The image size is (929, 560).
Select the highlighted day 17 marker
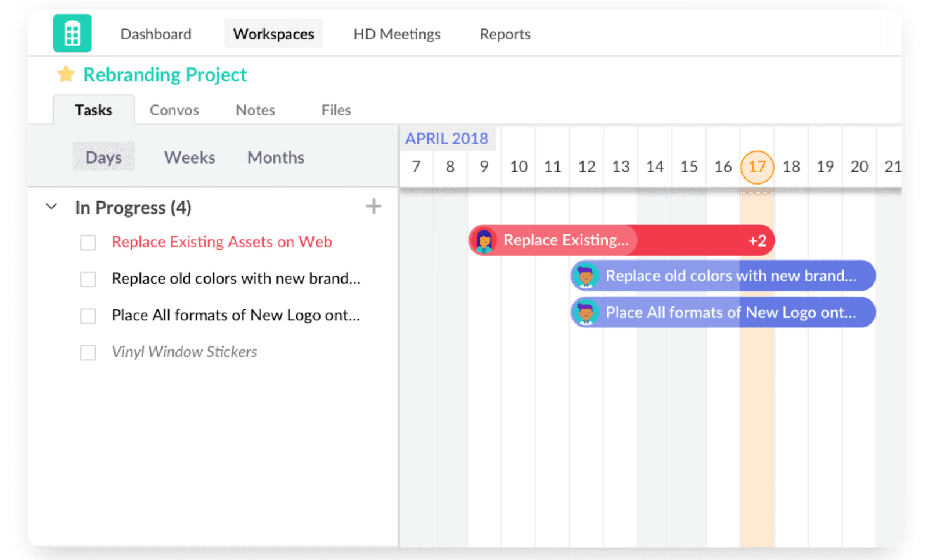point(757,167)
